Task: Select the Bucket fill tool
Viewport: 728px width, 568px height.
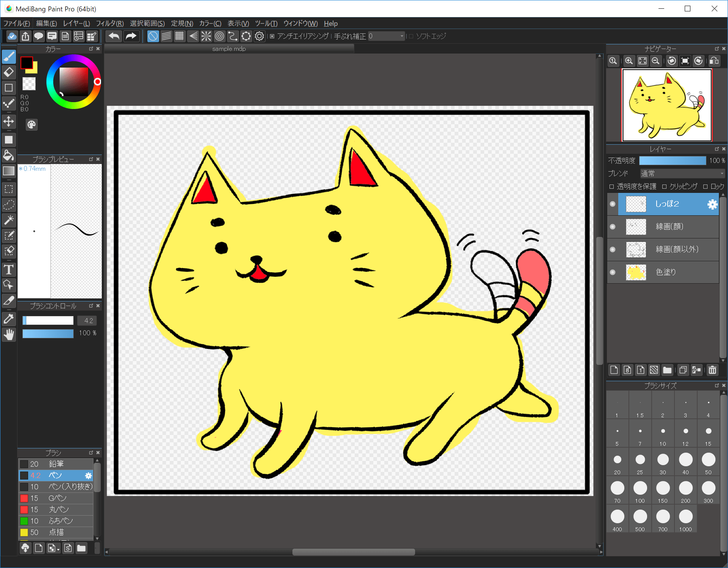Action: [x=9, y=156]
